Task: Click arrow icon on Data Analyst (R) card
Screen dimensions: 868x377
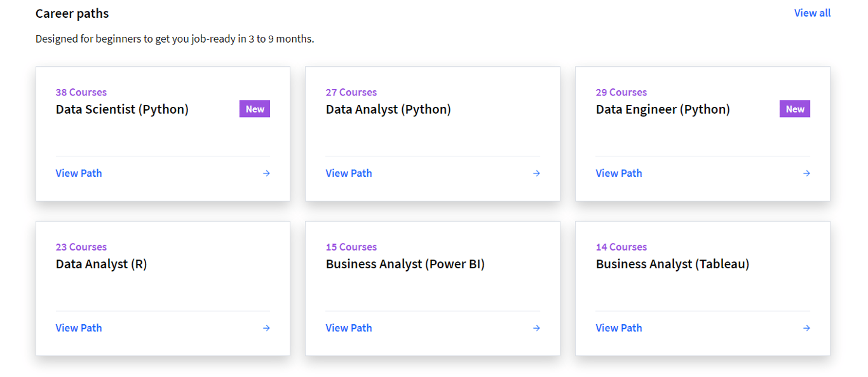Action: 266,328
